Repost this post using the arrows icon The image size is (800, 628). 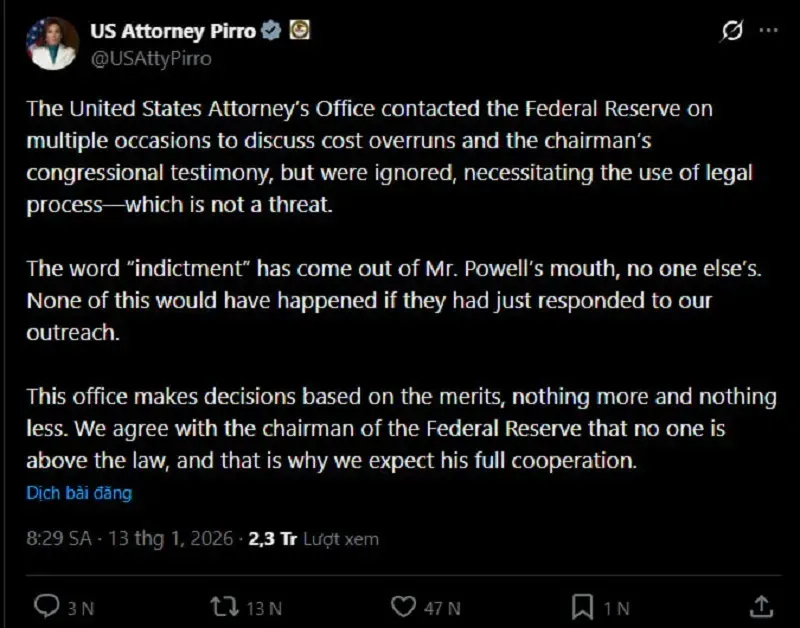[222, 606]
